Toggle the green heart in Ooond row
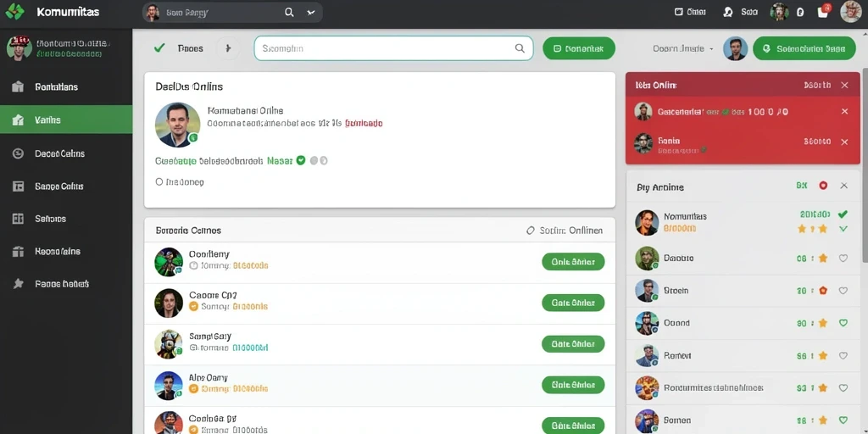Screen dimensions: 868x434 click(843, 323)
